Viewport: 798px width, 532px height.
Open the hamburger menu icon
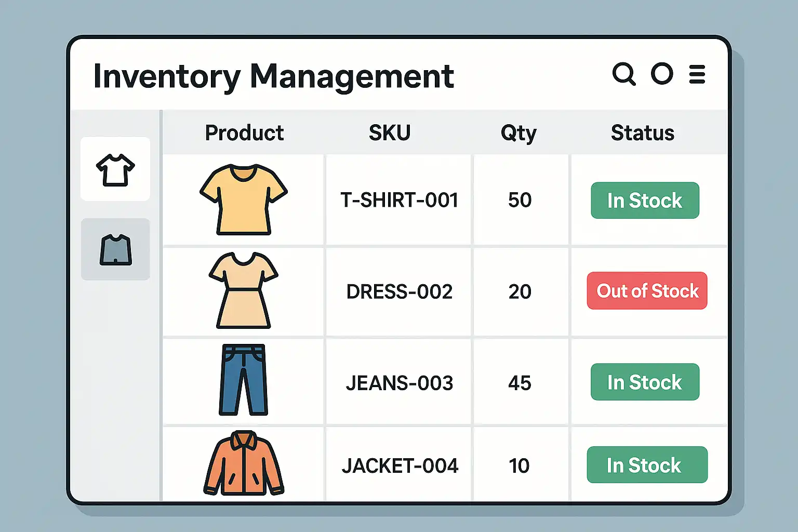697,74
